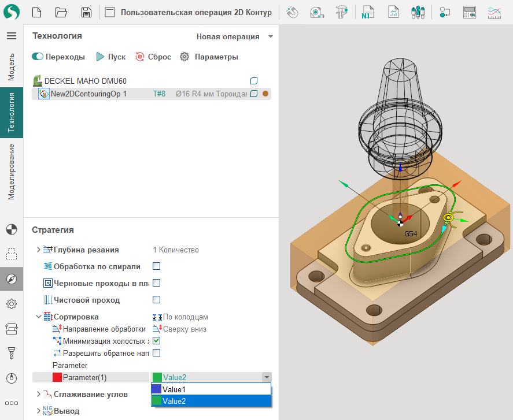Open the hamburger menu icon

12,36
